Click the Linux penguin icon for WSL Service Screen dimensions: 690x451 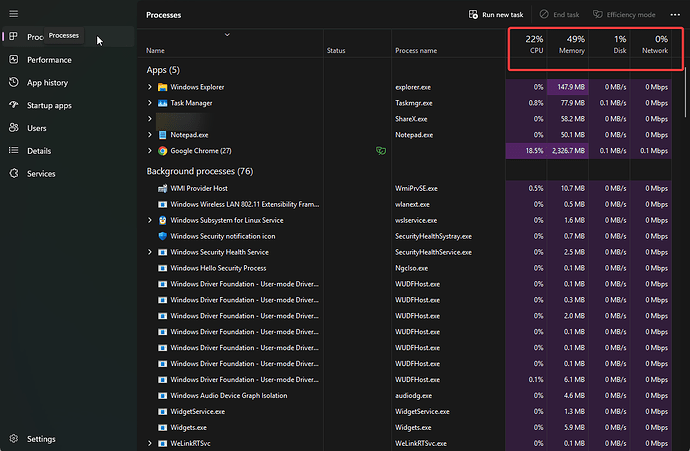coord(162,220)
